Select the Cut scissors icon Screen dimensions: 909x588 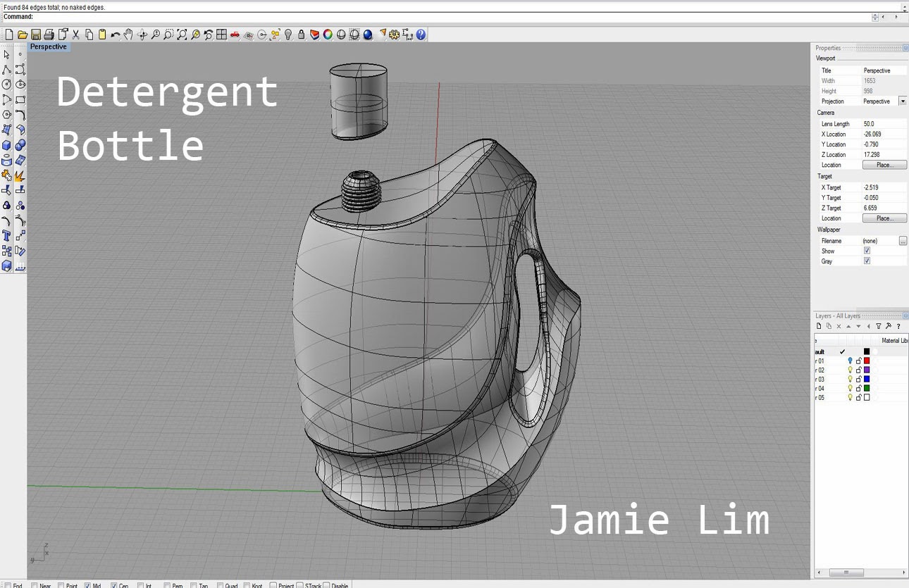pyautogui.click(x=76, y=35)
